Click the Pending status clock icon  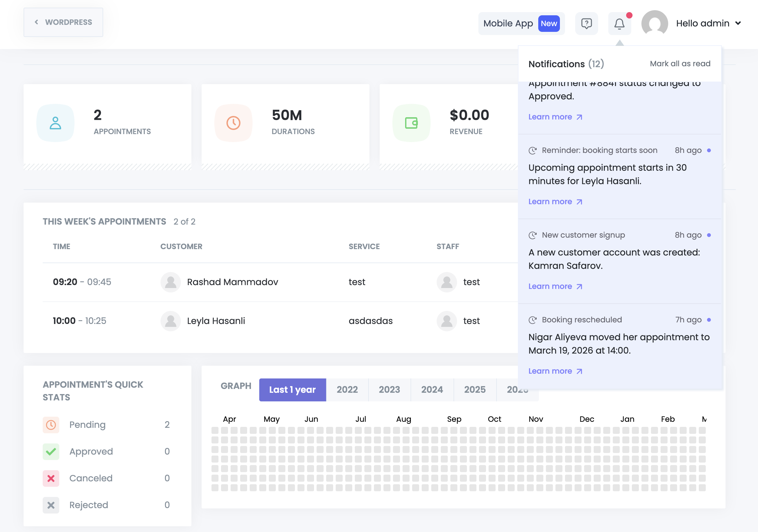pos(51,425)
